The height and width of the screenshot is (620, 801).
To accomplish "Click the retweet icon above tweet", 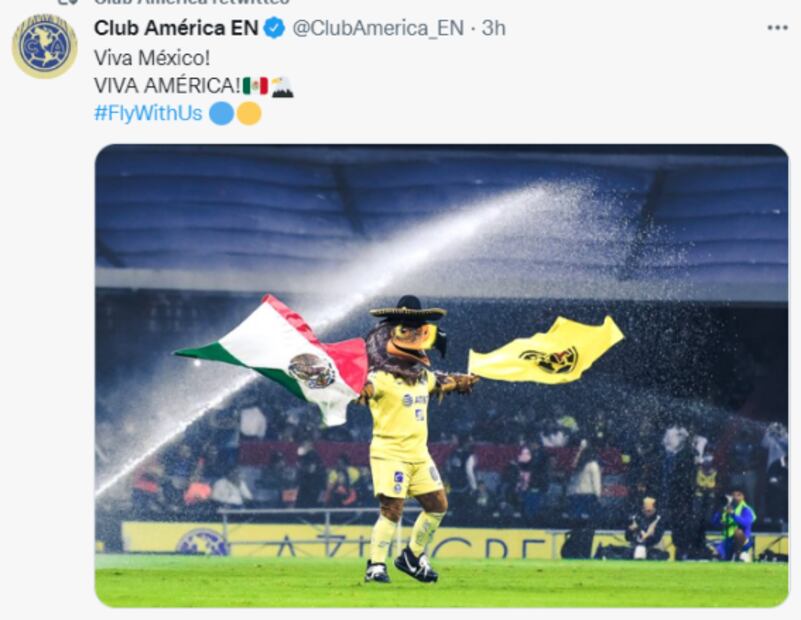I will (67, 2).
